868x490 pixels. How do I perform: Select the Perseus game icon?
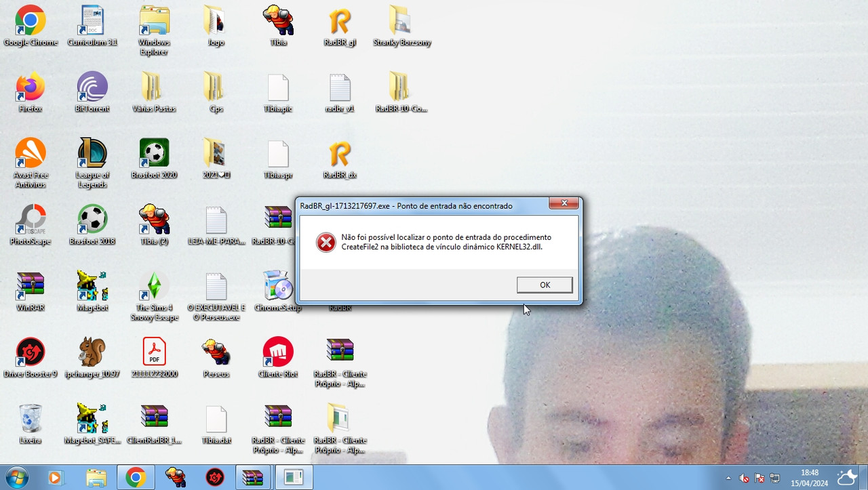tap(216, 358)
